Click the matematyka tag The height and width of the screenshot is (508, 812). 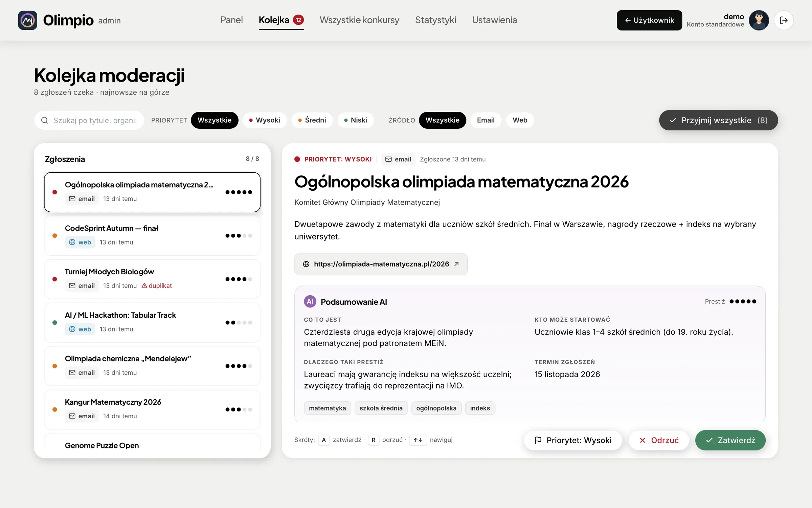(327, 408)
